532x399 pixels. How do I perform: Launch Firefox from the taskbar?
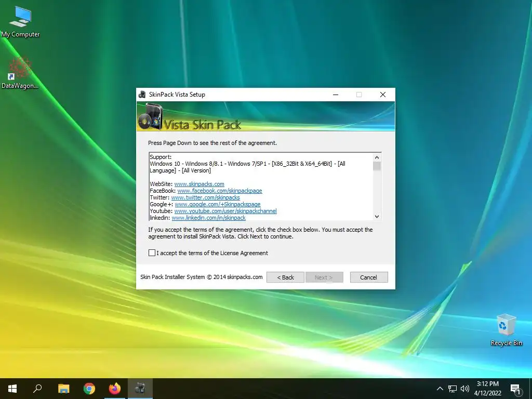(115, 389)
